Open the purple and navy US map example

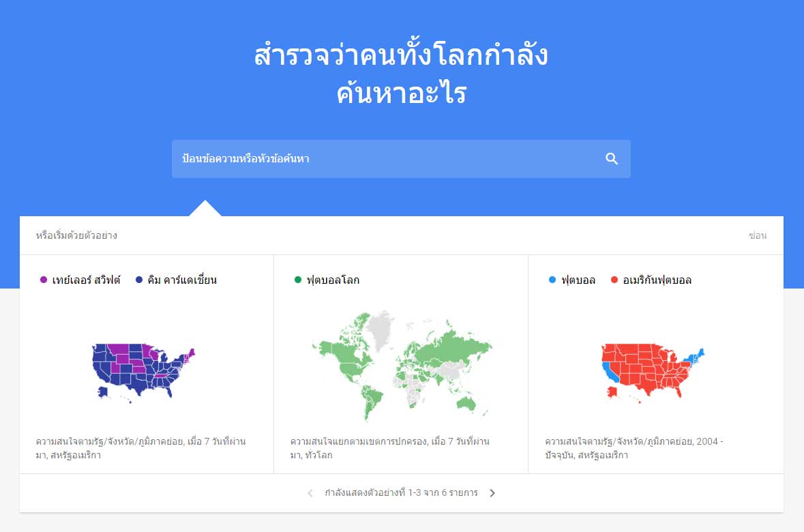coord(144,373)
